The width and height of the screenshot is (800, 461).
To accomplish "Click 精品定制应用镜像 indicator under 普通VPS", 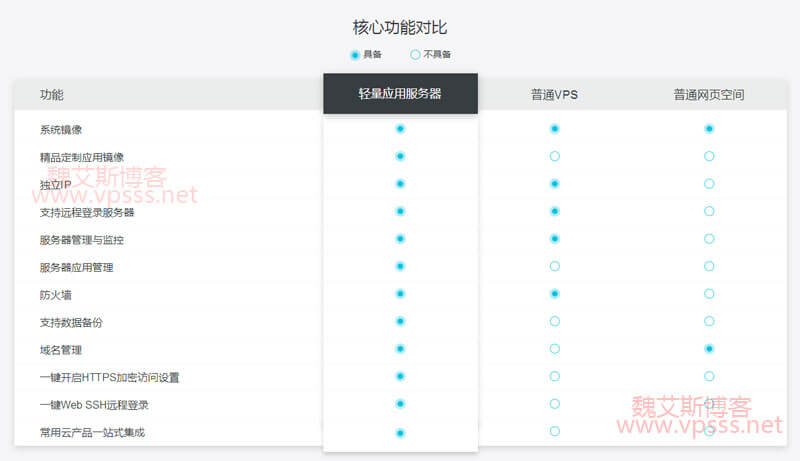I will coord(555,156).
